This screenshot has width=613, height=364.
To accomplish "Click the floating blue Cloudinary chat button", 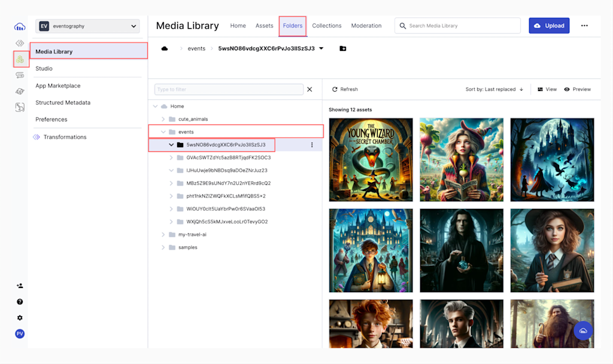I will [583, 330].
